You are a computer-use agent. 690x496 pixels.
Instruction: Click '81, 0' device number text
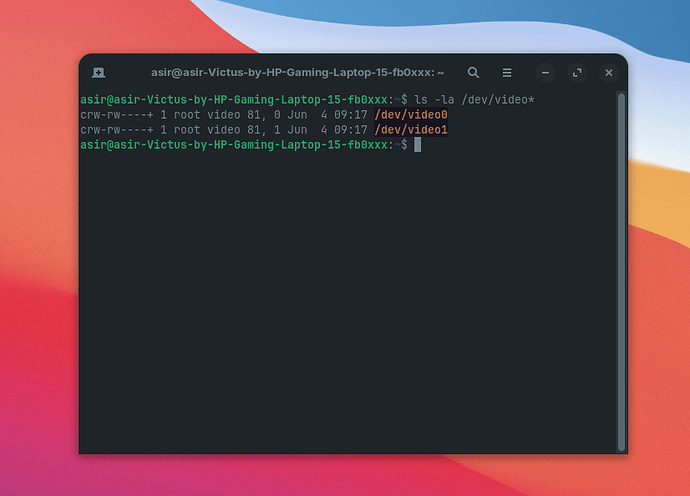[x=264, y=115]
